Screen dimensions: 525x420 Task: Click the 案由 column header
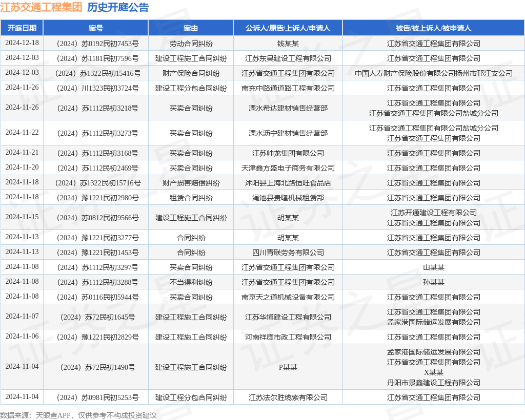tap(191, 28)
